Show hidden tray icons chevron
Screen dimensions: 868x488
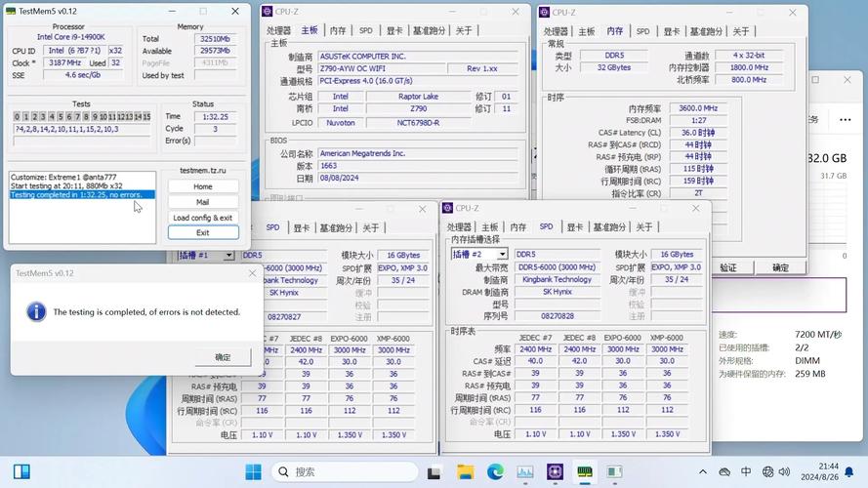[x=702, y=472]
